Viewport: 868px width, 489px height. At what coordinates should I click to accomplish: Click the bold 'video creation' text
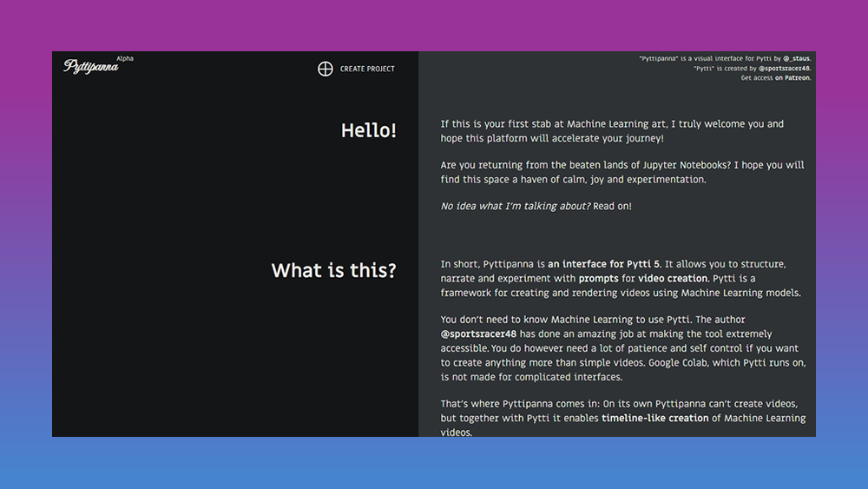pos(673,279)
